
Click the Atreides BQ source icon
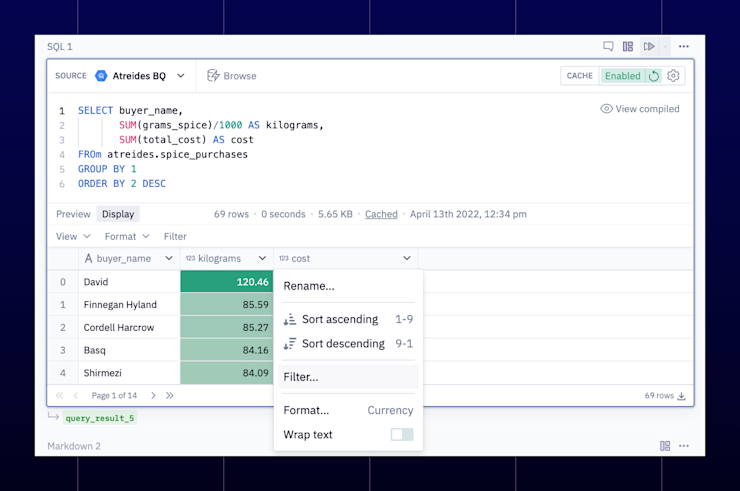[x=101, y=76]
